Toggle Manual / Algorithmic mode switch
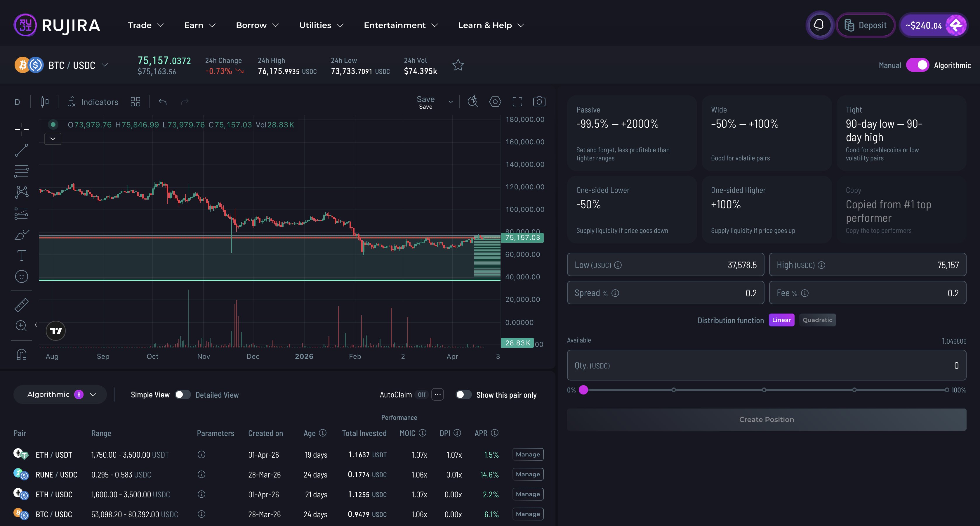980x526 pixels. pyautogui.click(x=917, y=65)
